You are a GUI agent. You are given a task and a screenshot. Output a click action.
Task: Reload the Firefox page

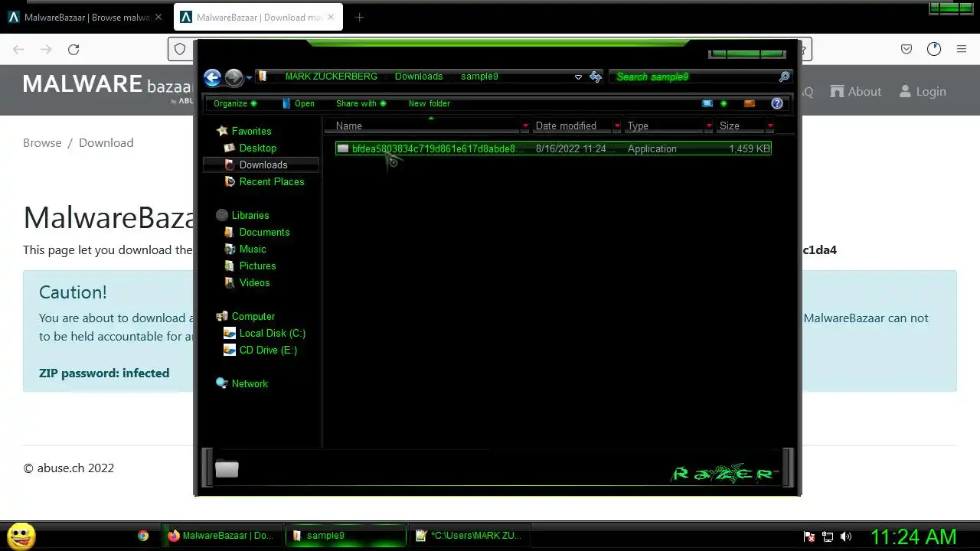tap(73, 49)
